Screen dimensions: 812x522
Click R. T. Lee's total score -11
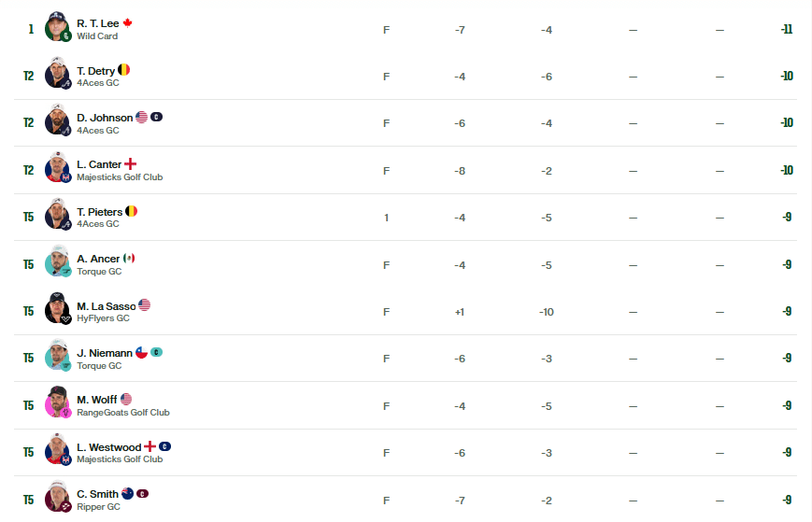coord(787,30)
